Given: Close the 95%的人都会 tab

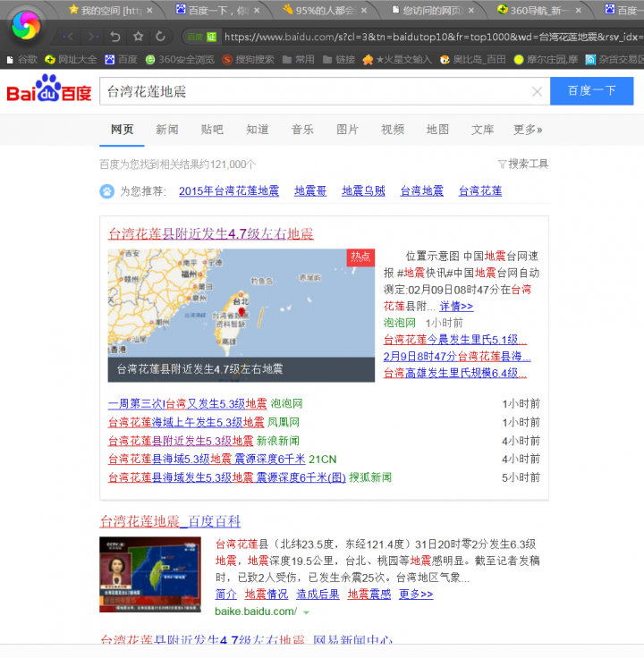Looking at the screenshot, I should (364, 10).
